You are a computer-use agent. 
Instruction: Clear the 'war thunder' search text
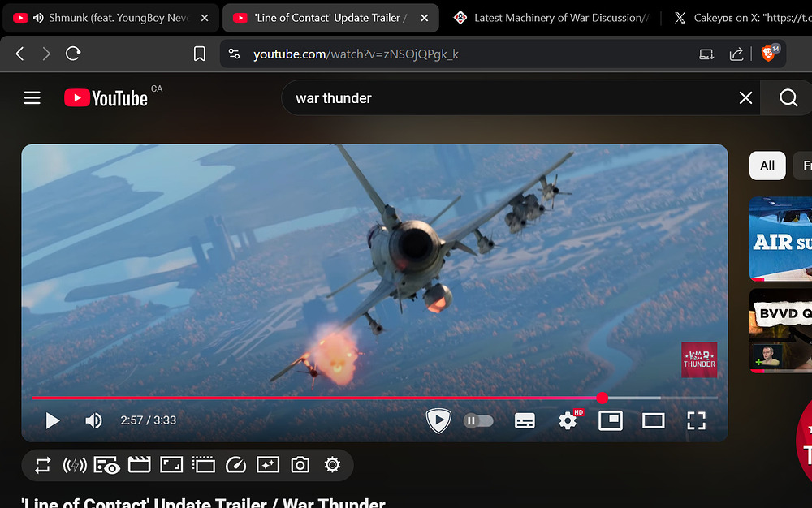click(745, 98)
